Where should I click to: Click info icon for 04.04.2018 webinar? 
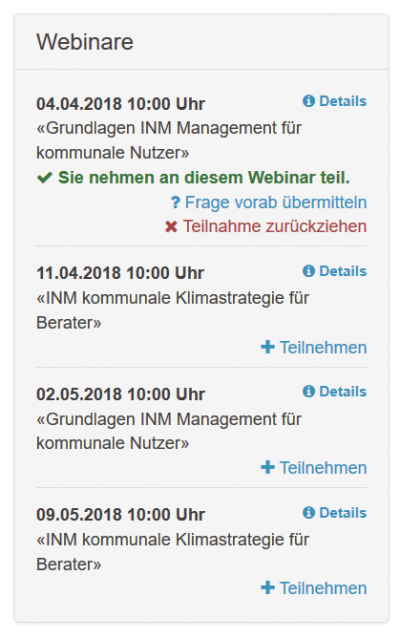[x=308, y=101]
